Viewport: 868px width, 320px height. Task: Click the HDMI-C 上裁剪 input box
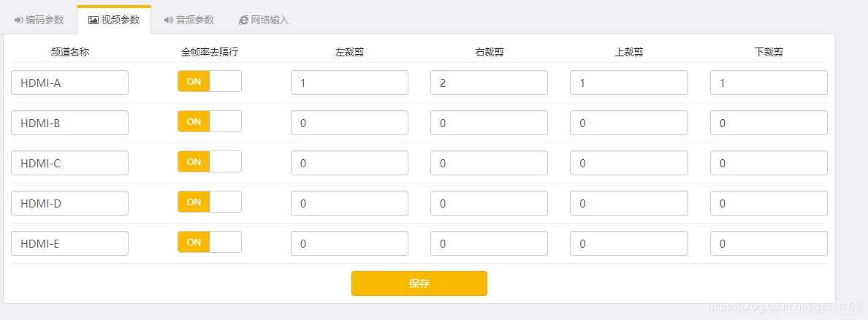[629, 163]
